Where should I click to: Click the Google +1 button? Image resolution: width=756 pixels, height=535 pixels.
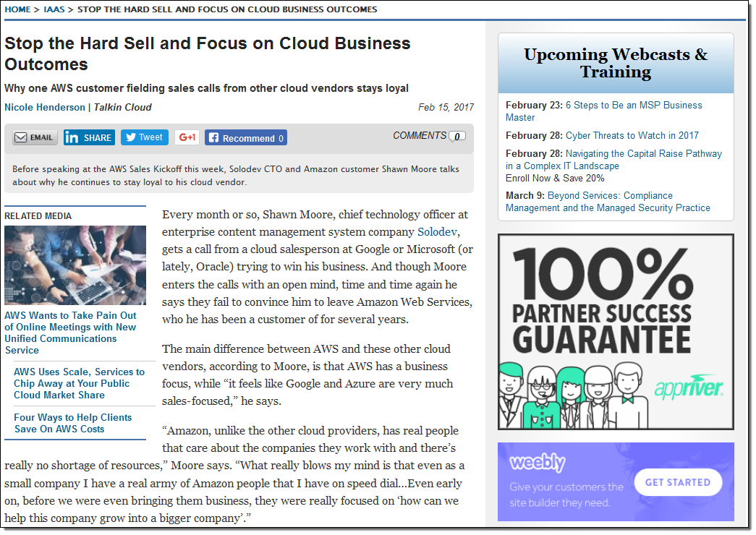tap(187, 137)
